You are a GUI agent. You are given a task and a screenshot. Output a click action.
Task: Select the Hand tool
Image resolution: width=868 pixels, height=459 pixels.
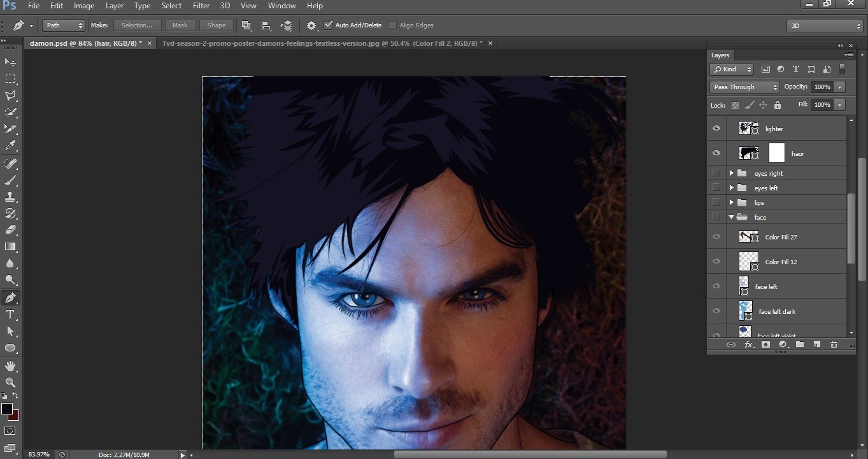click(10, 365)
